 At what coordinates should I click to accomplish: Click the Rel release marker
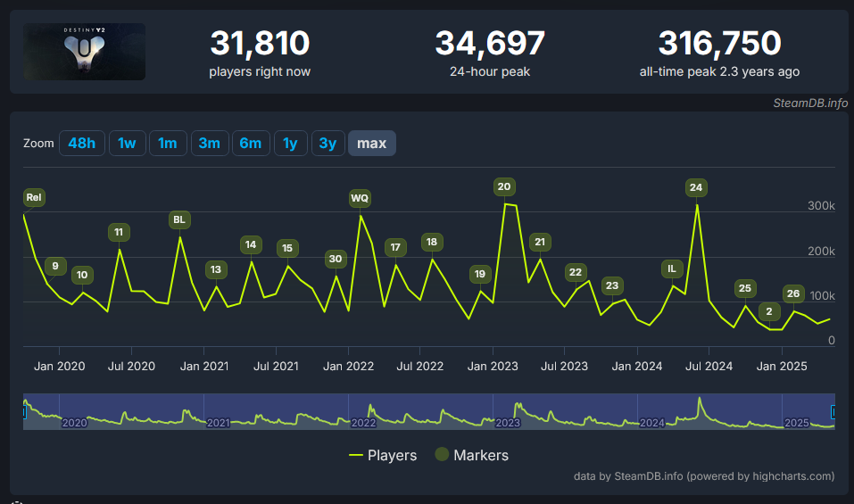(34, 197)
